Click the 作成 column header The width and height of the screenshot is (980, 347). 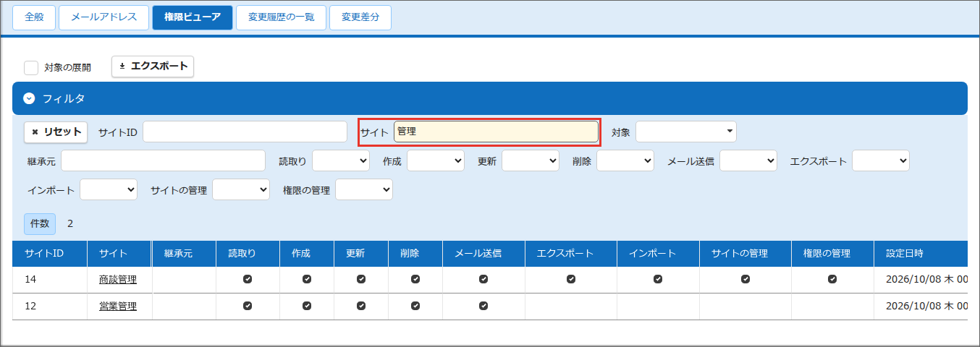[x=307, y=253]
